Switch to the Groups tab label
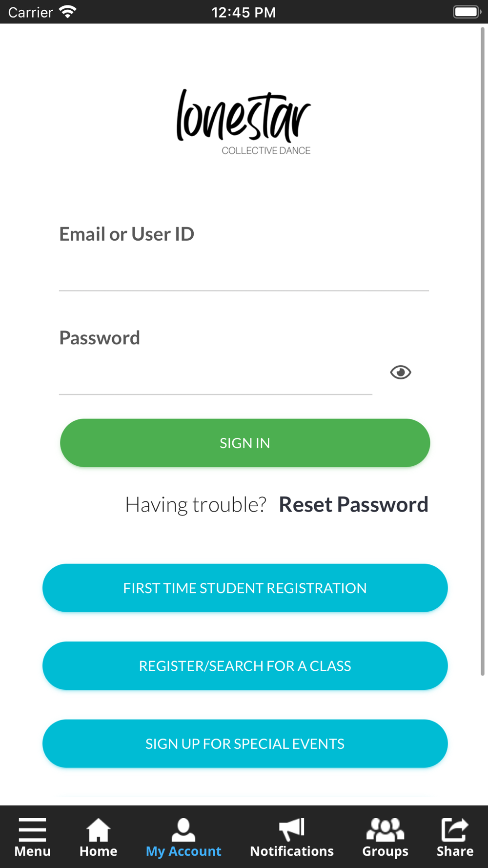 (x=385, y=852)
